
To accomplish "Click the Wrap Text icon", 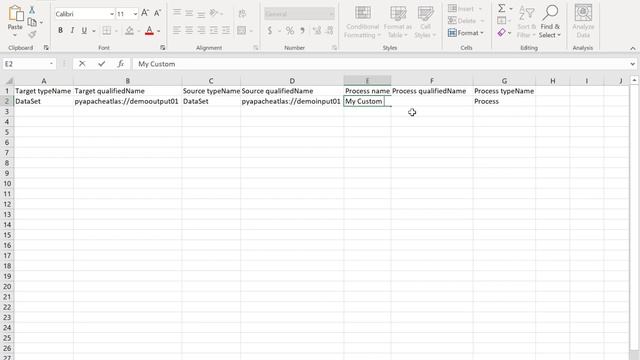I will (x=242, y=14).
